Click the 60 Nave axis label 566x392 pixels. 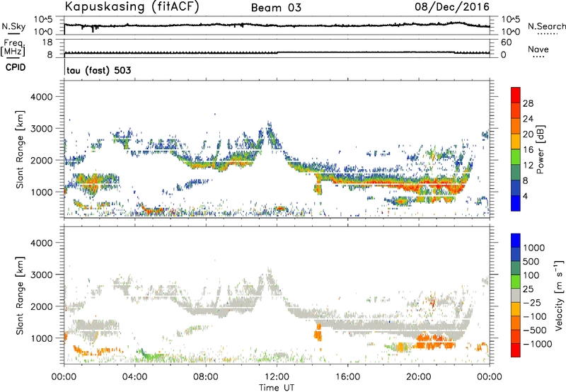(506, 42)
